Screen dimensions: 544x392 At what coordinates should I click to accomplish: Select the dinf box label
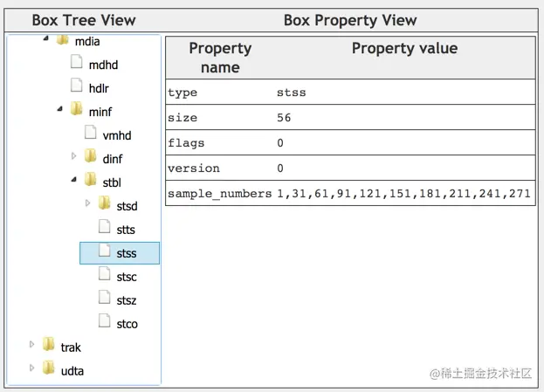[x=113, y=159]
